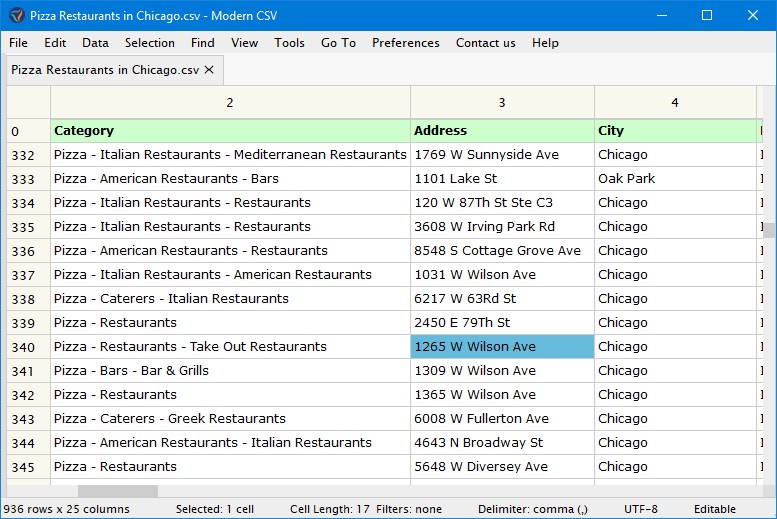This screenshot has height=519, width=777.
Task: Click the Editable mode status entry
Action: point(715,509)
